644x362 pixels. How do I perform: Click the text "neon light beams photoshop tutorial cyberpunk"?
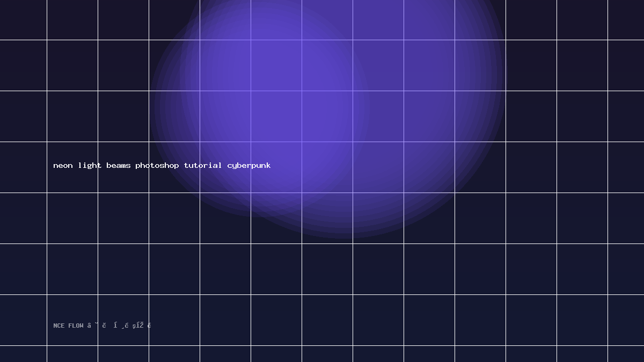coord(162,165)
